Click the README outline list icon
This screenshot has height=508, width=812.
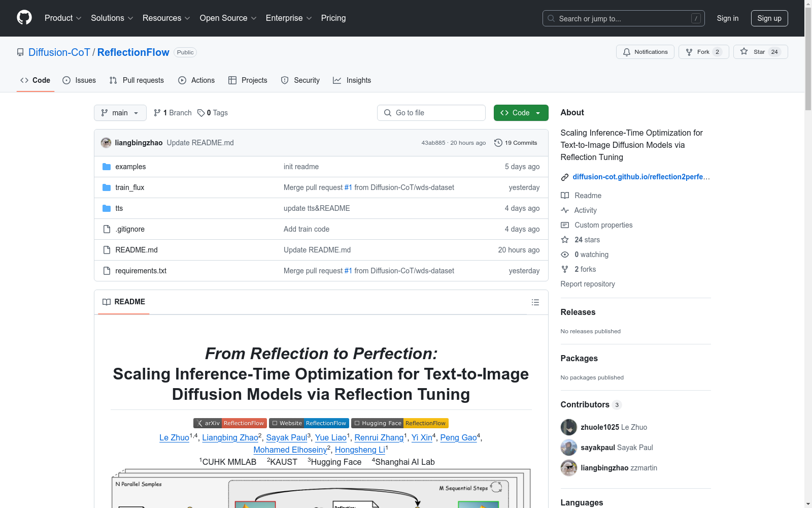[x=535, y=302]
